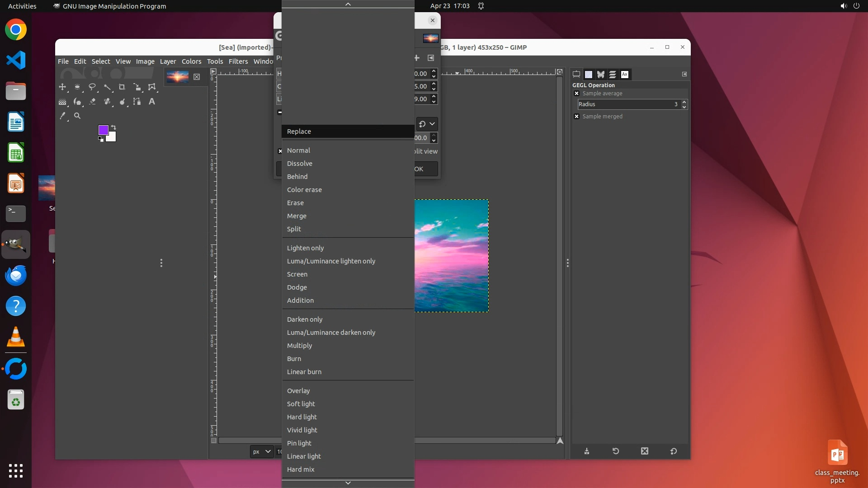Open the Filters menu
The width and height of the screenshot is (868, 488).
238,61
